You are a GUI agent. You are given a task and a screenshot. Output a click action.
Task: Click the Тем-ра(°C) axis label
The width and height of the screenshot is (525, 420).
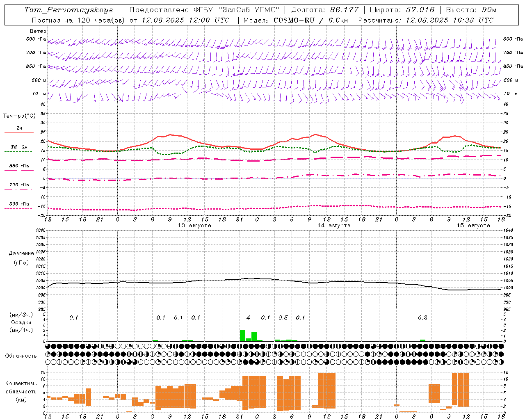[x=19, y=116]
